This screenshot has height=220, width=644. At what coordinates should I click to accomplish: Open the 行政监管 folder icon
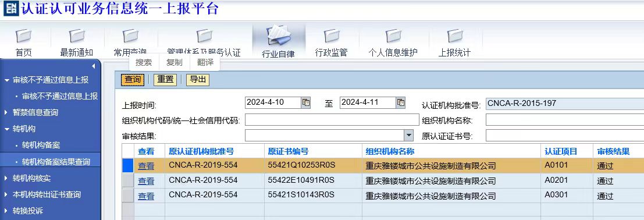pyautogui.click(x=332, y=36)
